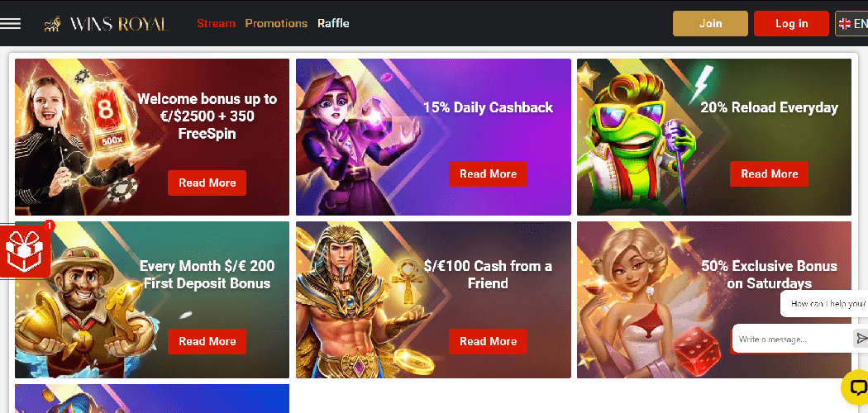This screenshot has height=413, width=868.
Task: Select the Raffle menu item
Action: pos(333,23)
